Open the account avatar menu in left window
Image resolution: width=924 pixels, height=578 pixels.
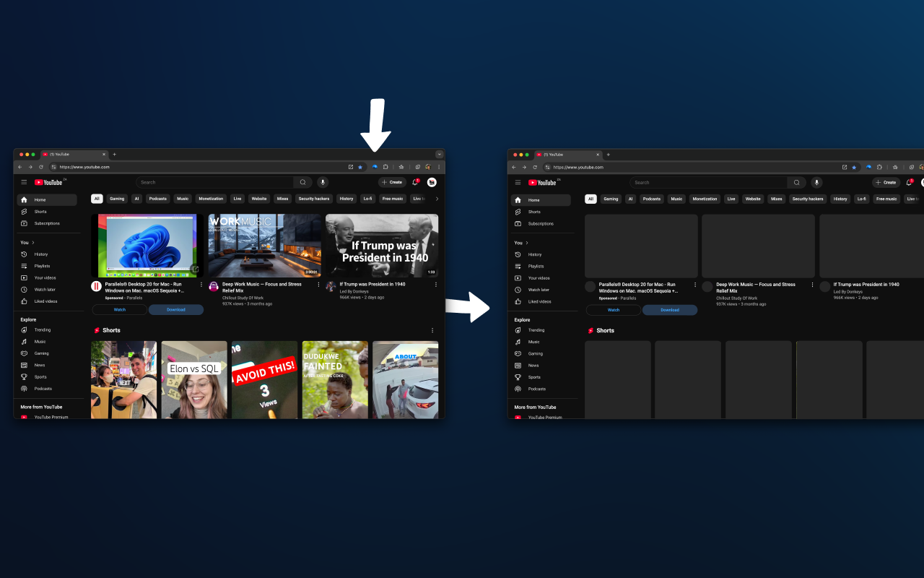coord(432,182)
